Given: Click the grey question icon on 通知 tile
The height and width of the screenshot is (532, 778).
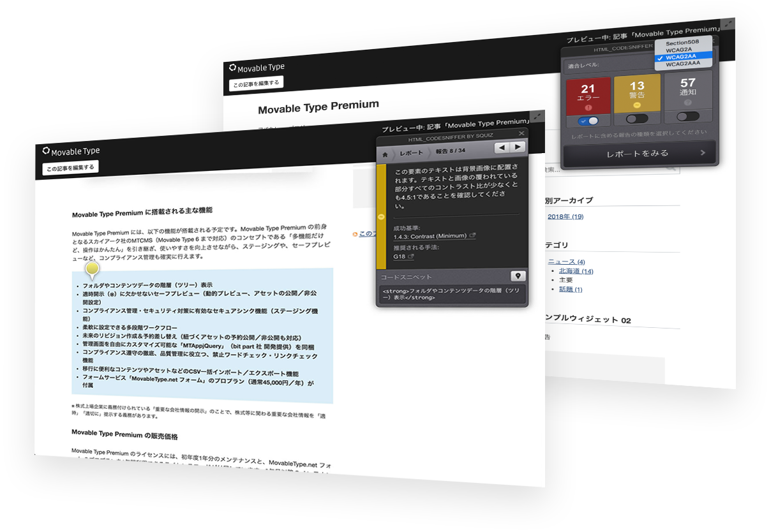Looking at the screenshot, I should click(x=687, y=103).
